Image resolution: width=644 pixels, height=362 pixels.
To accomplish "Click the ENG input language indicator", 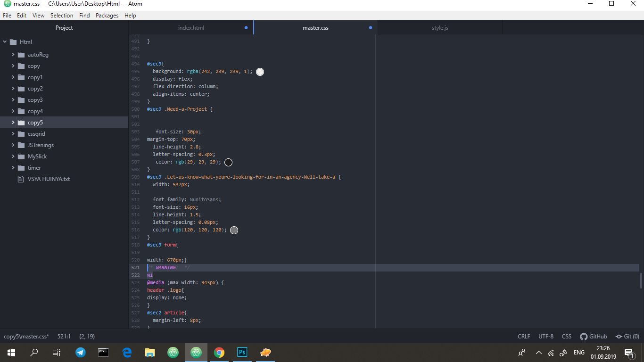I will pos(579,353).
